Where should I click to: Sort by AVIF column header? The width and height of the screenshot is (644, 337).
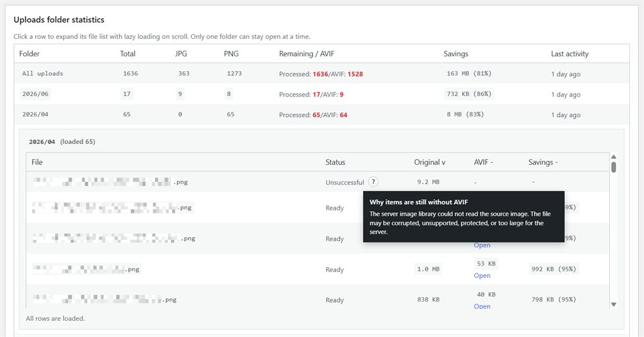483,162
